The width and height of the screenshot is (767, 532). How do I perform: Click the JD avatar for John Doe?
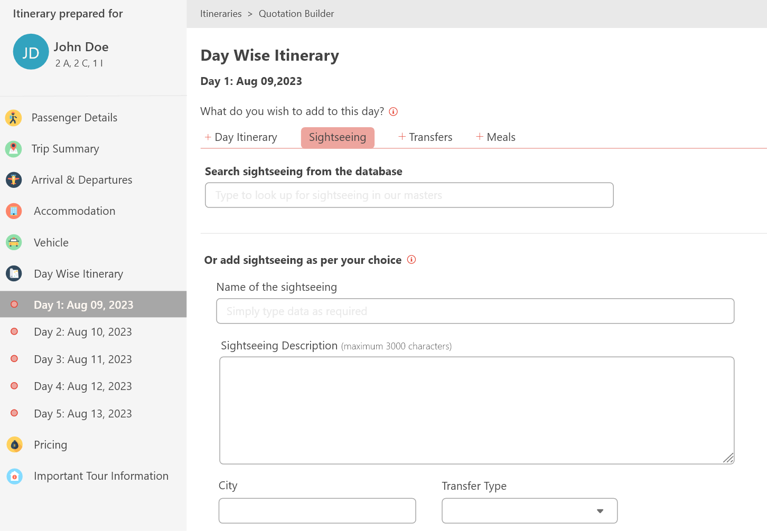pyautogui.click(x=31, y=52)
